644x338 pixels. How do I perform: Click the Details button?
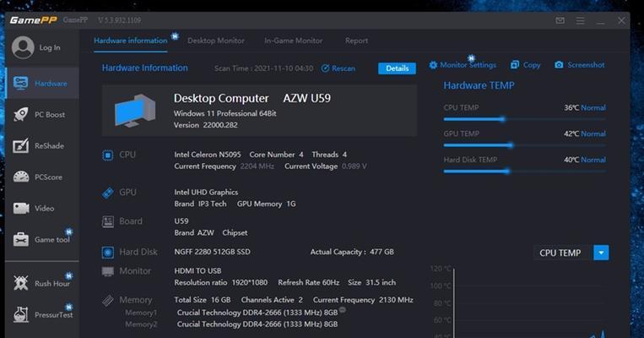coord(398,68)
